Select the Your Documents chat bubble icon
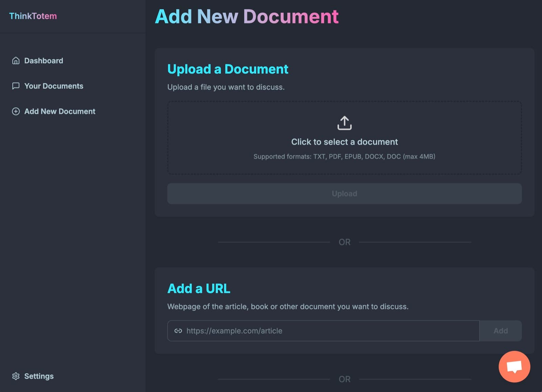The width and height of the screenshot is (542, 392). 16,86
